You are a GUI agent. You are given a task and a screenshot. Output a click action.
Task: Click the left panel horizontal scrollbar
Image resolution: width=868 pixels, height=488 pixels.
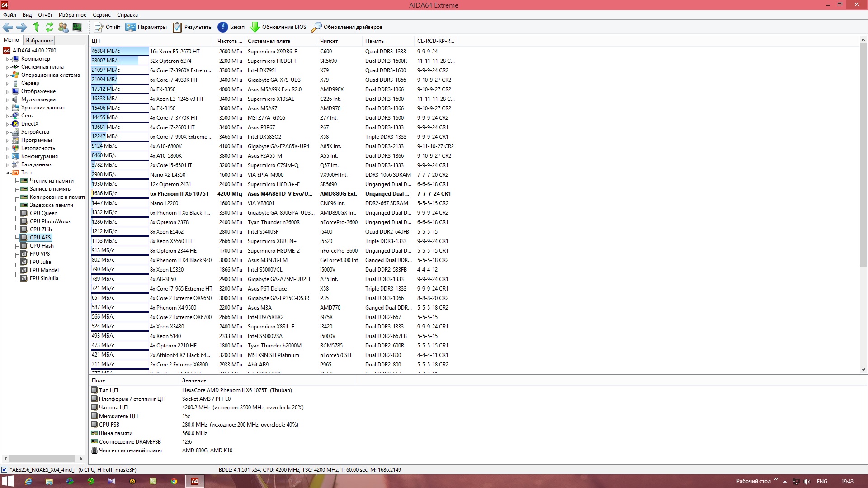point(42,459)
